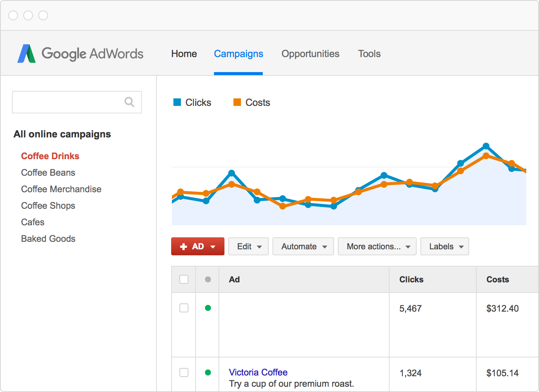This screenshot has width=539, height=392.
Task: Select the Coffee Beans campaign
Action: coord(48,172)
